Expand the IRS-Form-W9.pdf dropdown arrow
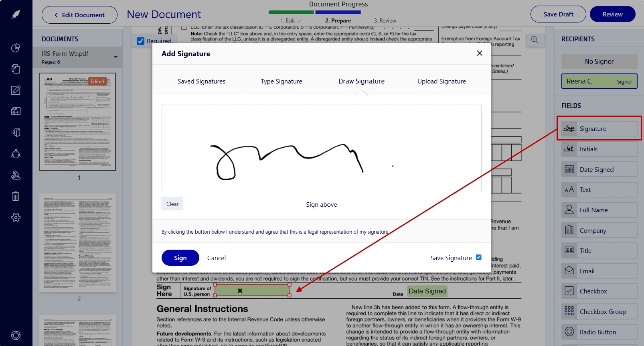This screenshot has height=346, width=644. (x=115, y=57)
